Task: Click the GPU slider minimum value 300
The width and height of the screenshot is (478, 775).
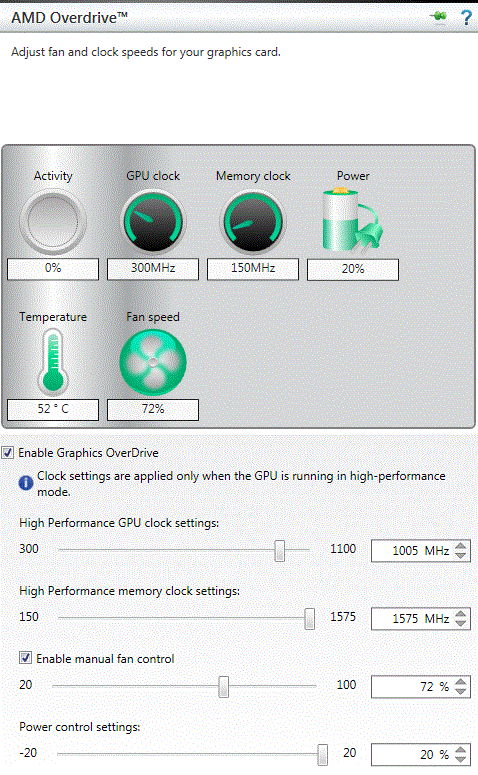Action: (29, 549)
